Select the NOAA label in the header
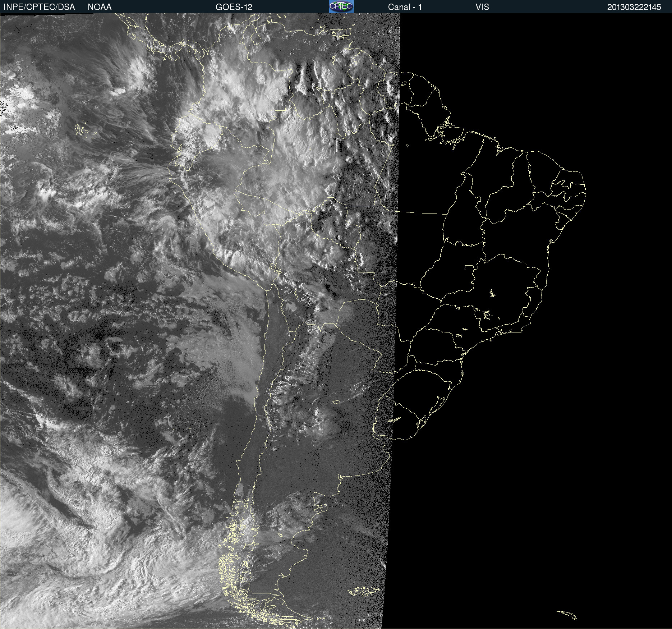Viewport: 672px width, 629px height. pyautogui.click(x=100, y=7)
